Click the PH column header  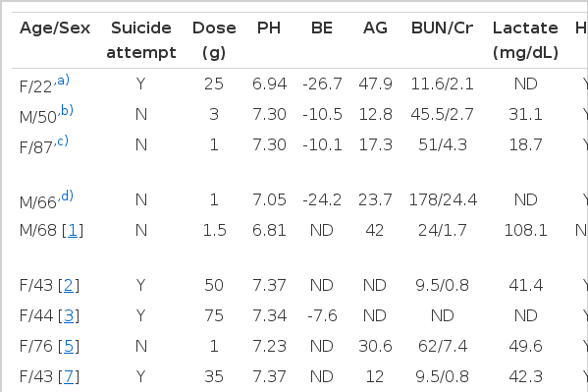pos(269,28)
